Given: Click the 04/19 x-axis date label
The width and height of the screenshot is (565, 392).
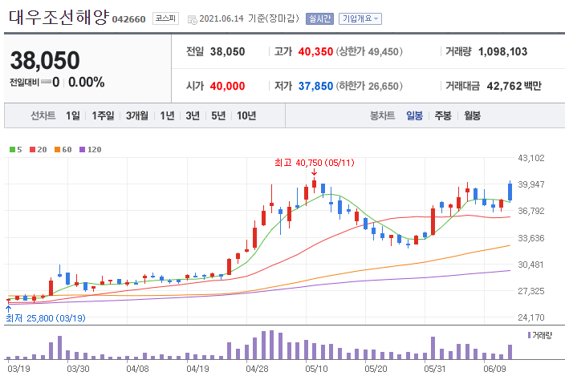Looking at the screenshot, I should [197, 369].
